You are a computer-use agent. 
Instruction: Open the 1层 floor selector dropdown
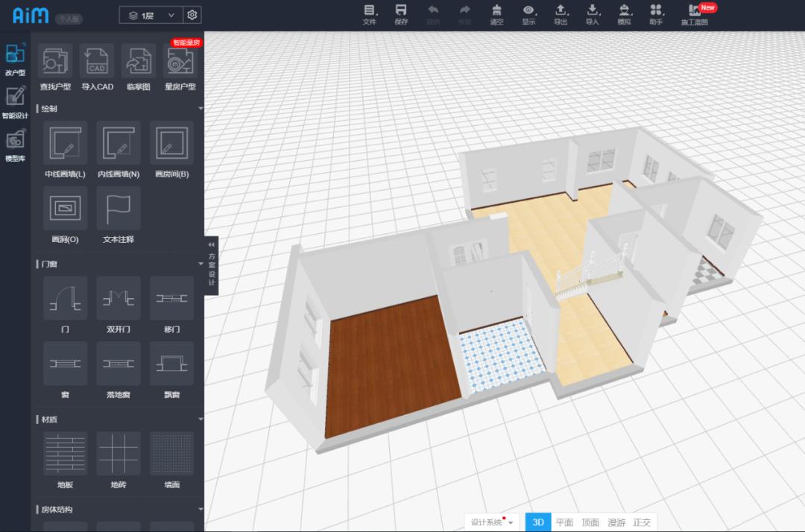tap(151, 15)
